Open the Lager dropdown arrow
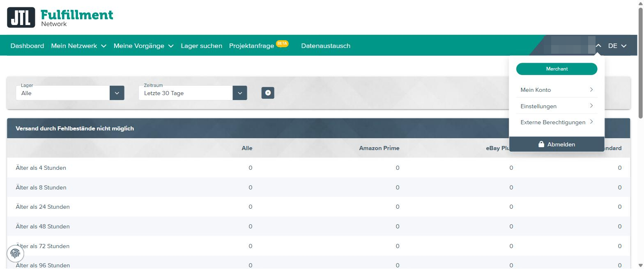Image resolution: width=644 pixels, height=269 pixels. (117, 93)
